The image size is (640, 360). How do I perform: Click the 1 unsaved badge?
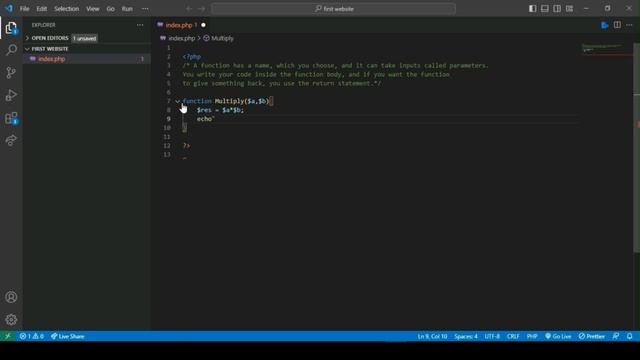click(85, 38)
